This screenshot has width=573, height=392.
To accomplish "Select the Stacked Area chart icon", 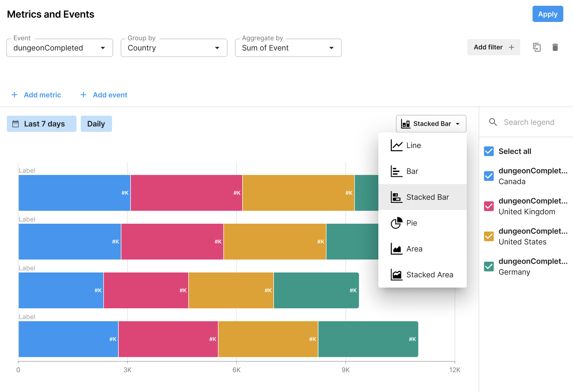I will 396,275.
